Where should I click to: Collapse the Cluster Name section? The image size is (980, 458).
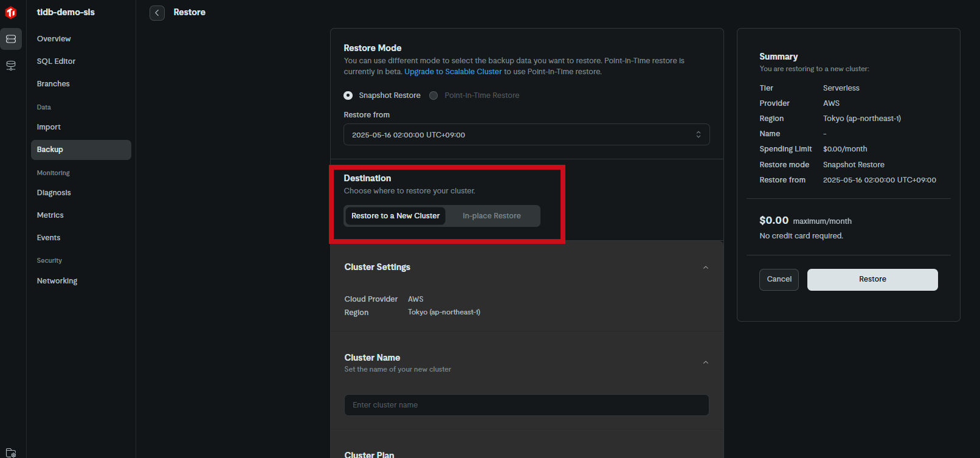pos(706,363)
